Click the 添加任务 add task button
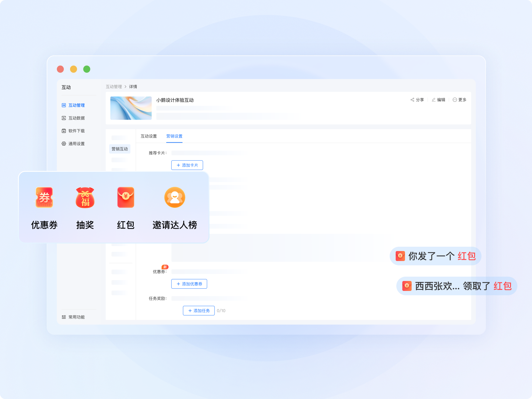 (x=199, y=311)
